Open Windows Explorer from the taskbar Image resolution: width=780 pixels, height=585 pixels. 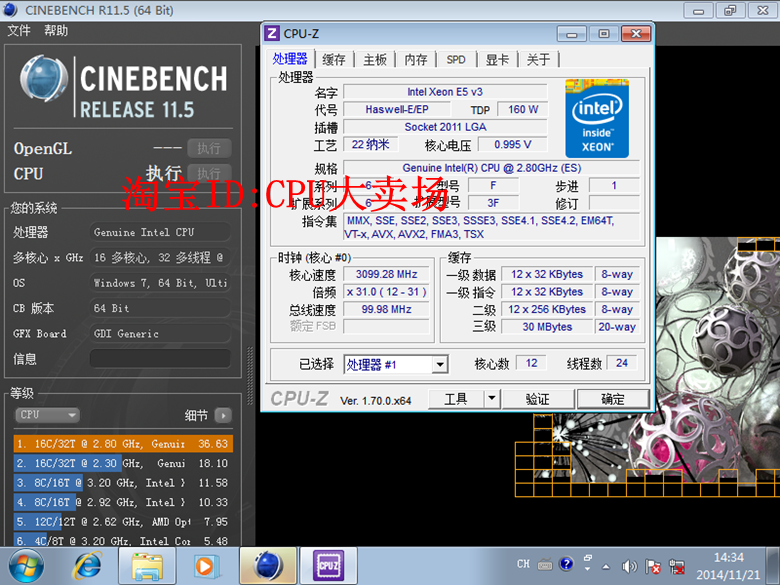click(147, 566)
